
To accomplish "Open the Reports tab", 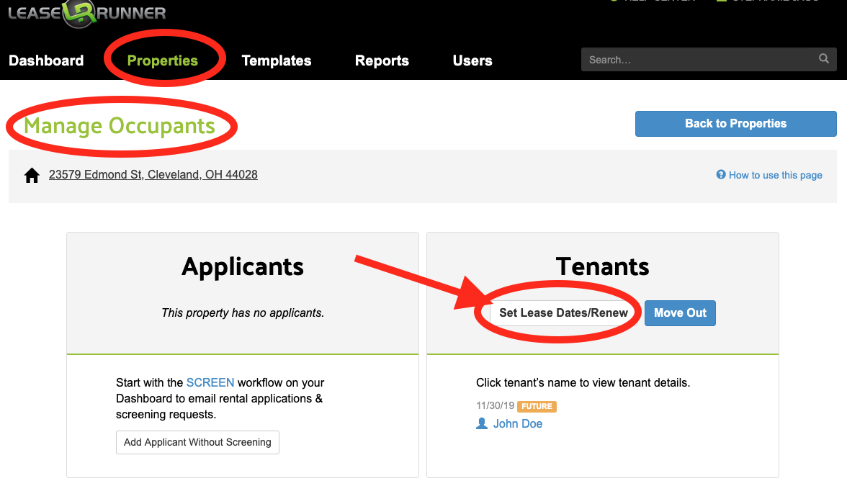I will [x=382, y=60].
